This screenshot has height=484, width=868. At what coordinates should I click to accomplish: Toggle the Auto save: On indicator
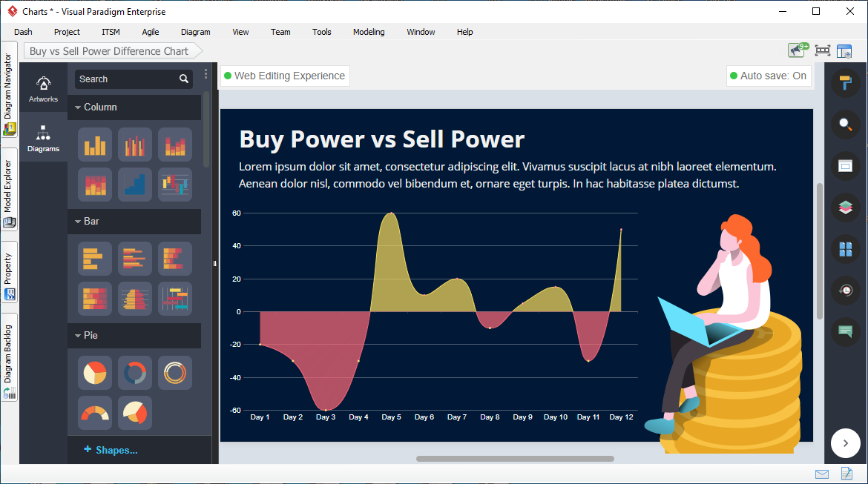pyautogui.click(x=769, y=76)
